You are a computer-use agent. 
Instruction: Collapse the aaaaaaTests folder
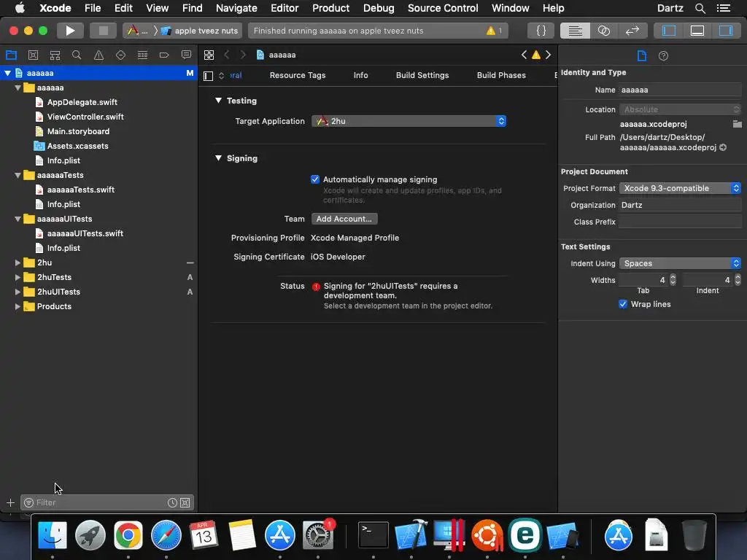[x=18, y=175]
